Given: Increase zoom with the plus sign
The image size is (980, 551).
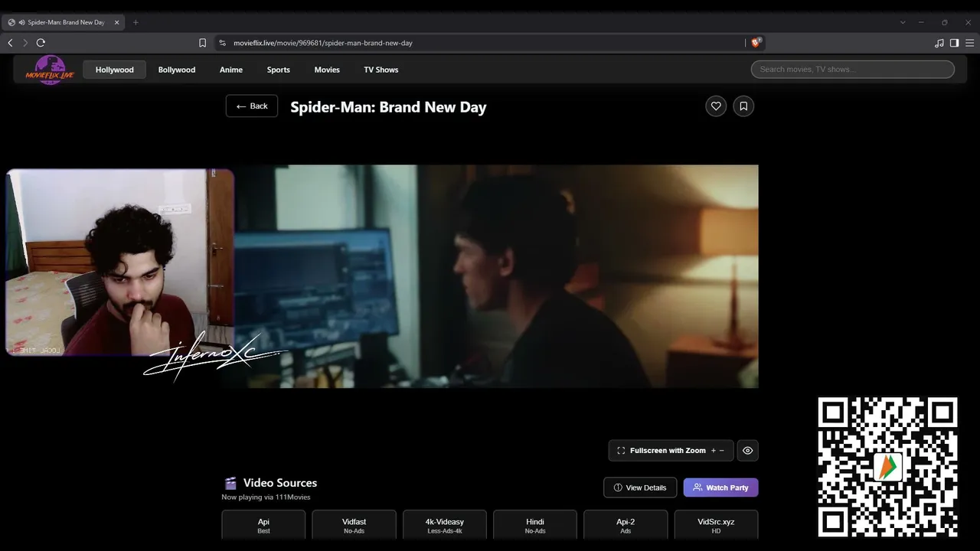Looking at the screenshot, I should (x=714, y=451).
